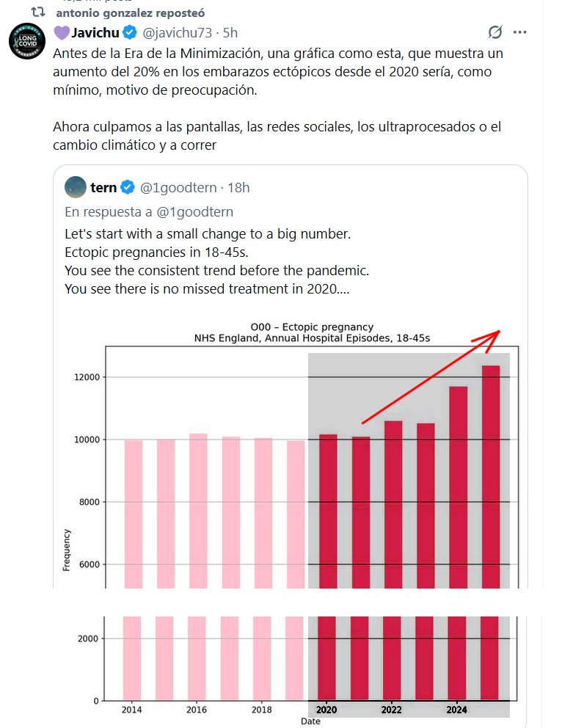Open the Javichu display name link
The width and height of the screenshot is (562, 728).
pos(94,32)
